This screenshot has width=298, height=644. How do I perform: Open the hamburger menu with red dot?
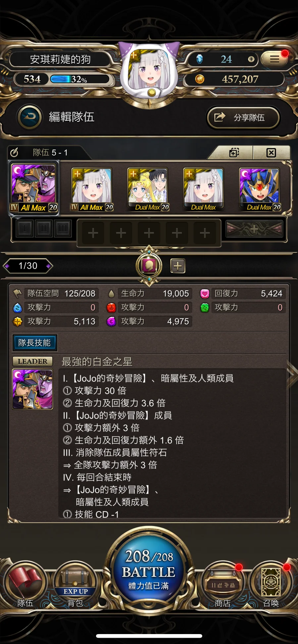(x=274, y=59)
